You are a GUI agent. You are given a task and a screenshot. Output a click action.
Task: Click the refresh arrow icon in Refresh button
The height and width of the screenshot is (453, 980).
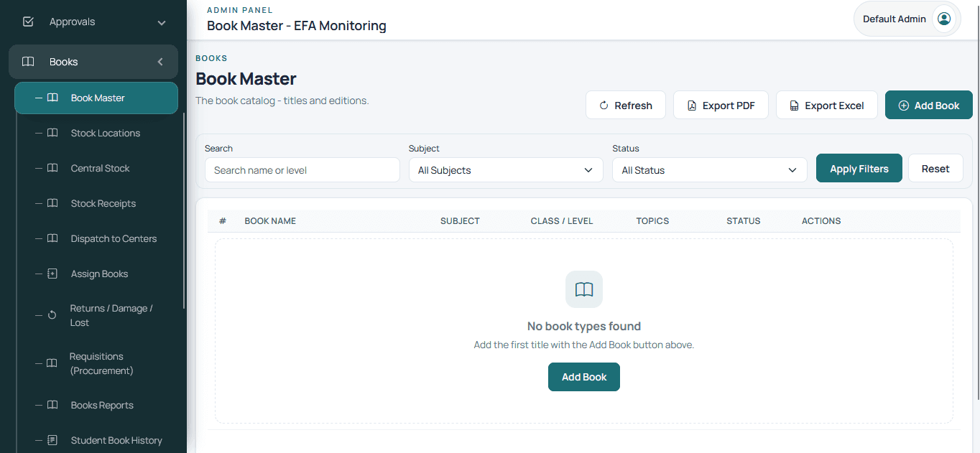pyautogui.click(x=604, y=106)
